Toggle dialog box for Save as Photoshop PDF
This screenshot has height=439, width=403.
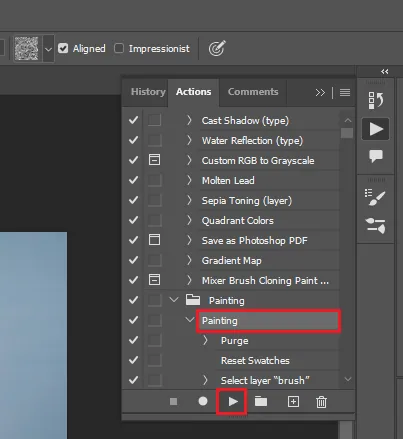[154, 240]
